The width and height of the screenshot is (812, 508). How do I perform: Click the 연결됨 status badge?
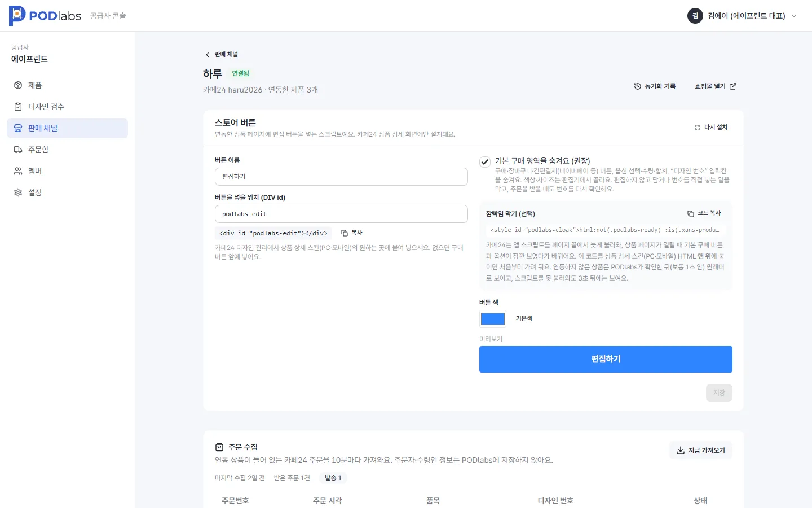241,73
